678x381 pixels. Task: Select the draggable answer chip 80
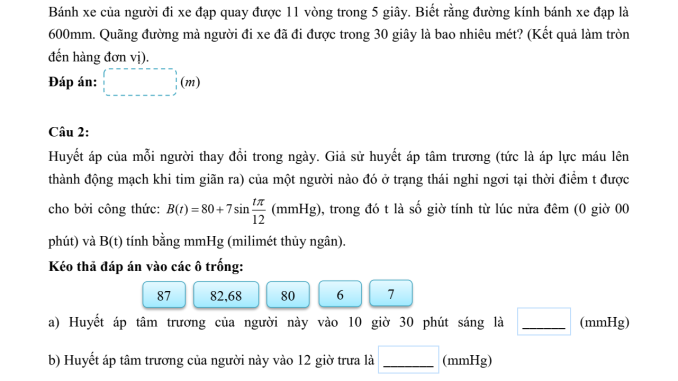point(288,295)
